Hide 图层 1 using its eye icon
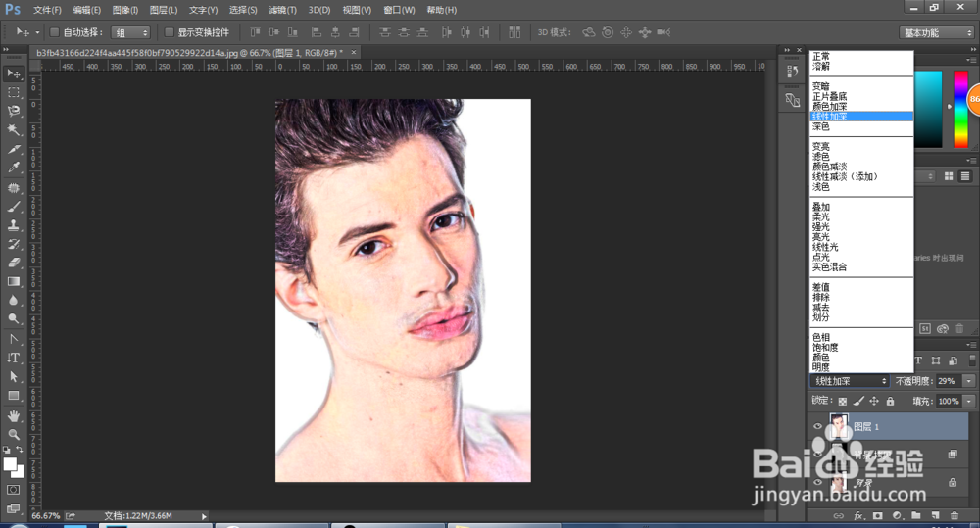Viewport: 980px width, 528px height. click(x=818, y=426)
